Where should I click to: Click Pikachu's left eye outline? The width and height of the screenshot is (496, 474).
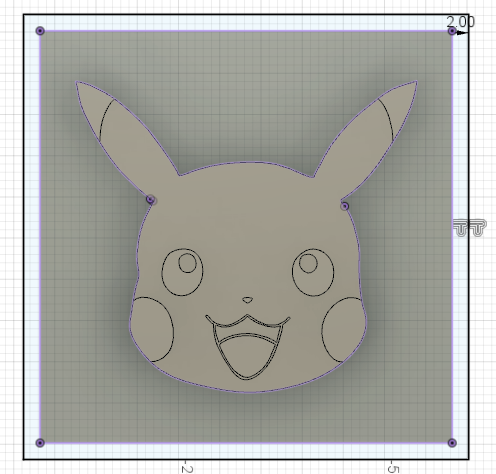coord(182,272)
